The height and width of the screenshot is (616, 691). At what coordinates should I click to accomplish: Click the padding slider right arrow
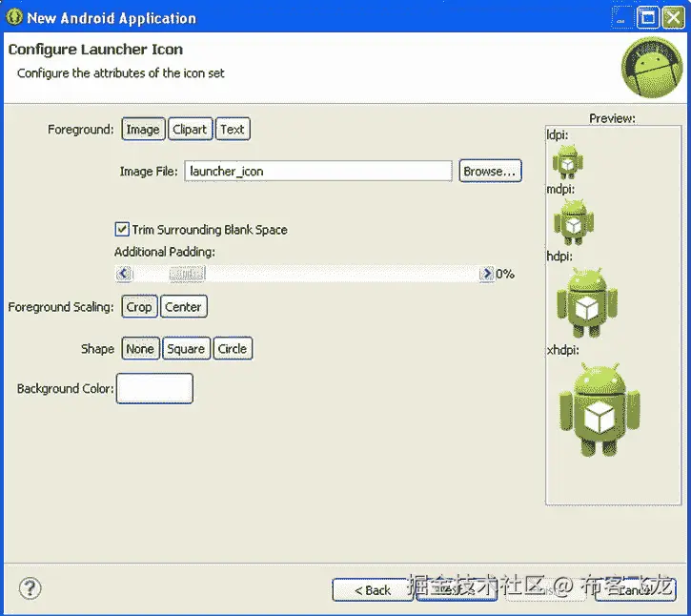pos(486,274)
